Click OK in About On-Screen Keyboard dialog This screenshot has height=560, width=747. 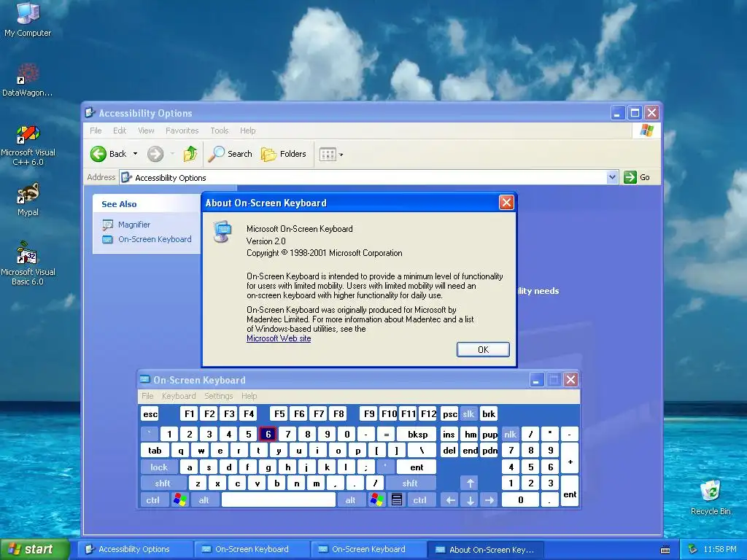pyautogui.click(x=483, y=349)
